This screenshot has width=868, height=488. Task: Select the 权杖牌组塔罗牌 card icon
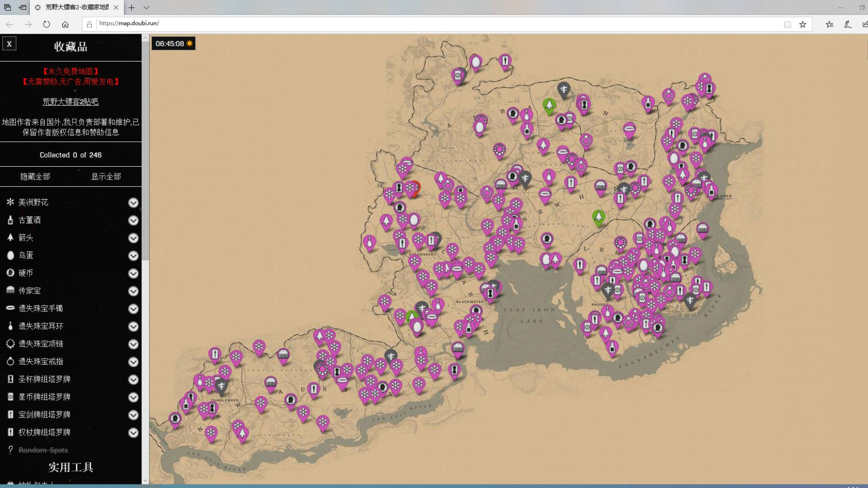point(10,432)
